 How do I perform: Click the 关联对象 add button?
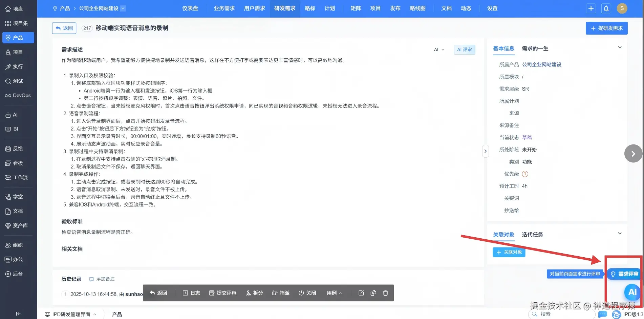click(x=509, y=252)
